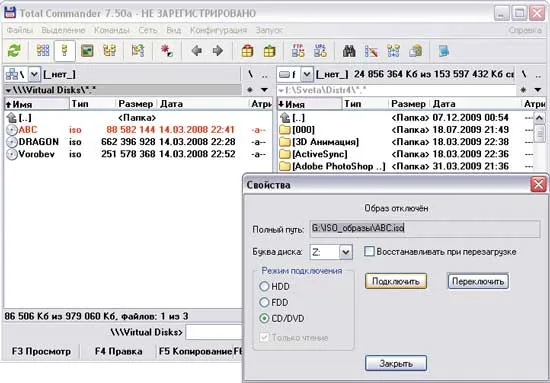Click the file tree view toolbar icon

coord(109,51)
